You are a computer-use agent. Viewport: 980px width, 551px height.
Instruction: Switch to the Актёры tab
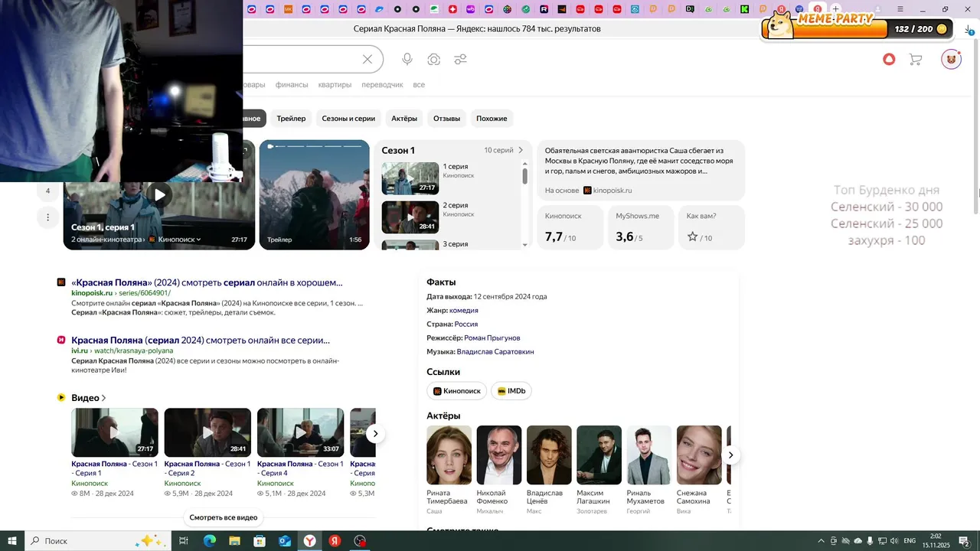click(x=404, y=118)
